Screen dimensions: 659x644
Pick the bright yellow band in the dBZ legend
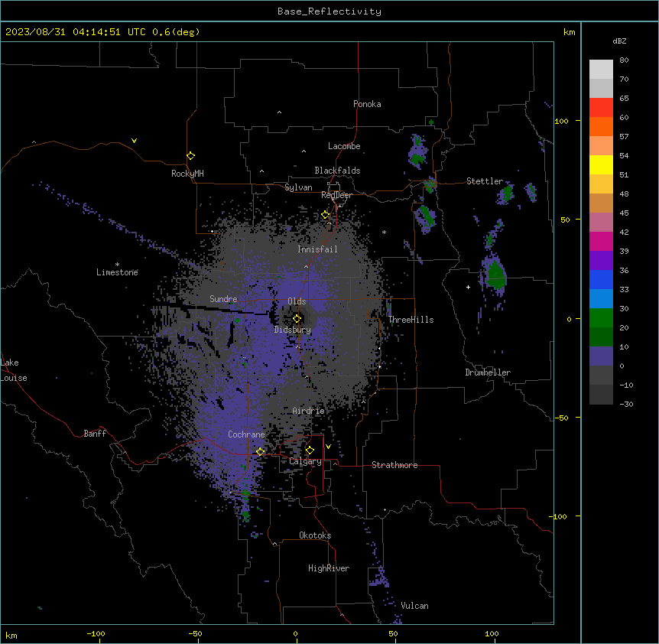coord(601,164)
